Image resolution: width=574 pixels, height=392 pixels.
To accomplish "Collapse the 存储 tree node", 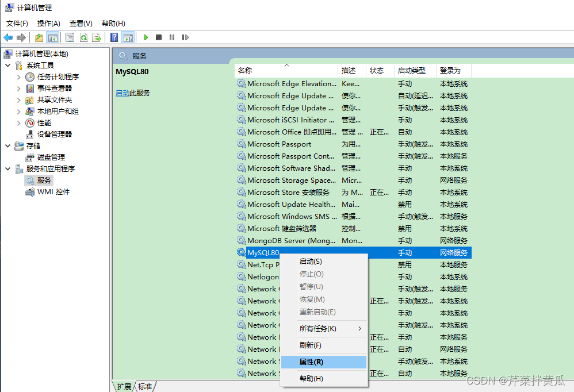I will [x=8, y=145].
